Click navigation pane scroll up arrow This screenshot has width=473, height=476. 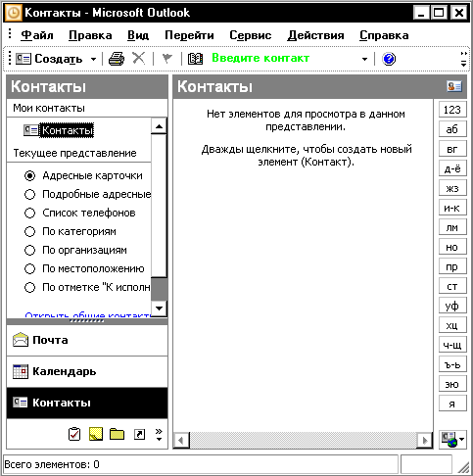[x=159, y=126]
